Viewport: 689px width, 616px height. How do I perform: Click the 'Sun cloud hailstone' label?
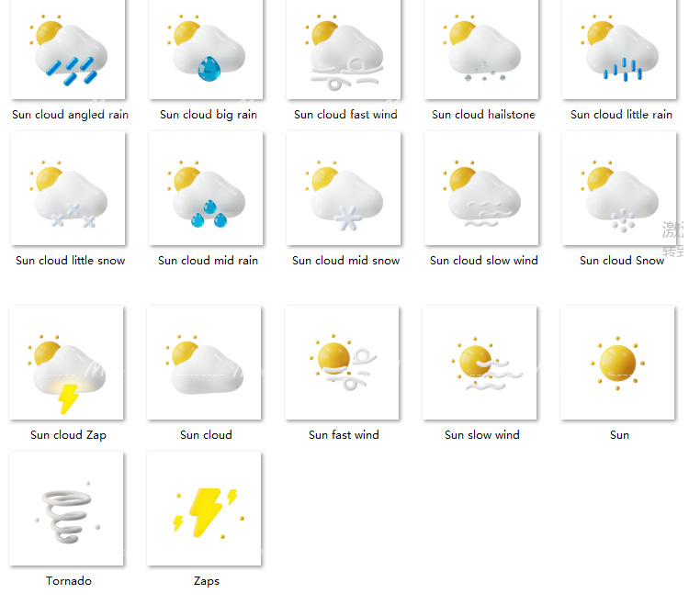coord(483,115)
